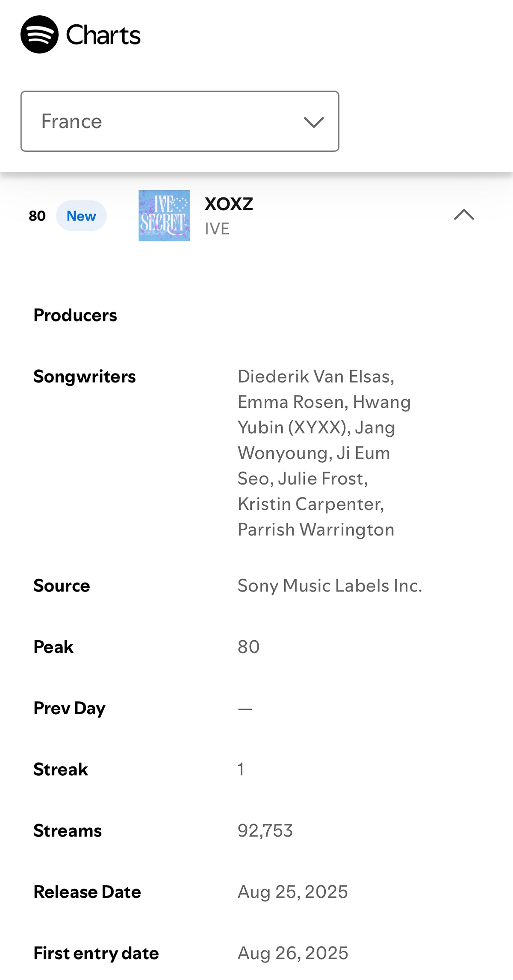Click the Prev Day dash value
513x980 pixels.
(x=245, y=709)
